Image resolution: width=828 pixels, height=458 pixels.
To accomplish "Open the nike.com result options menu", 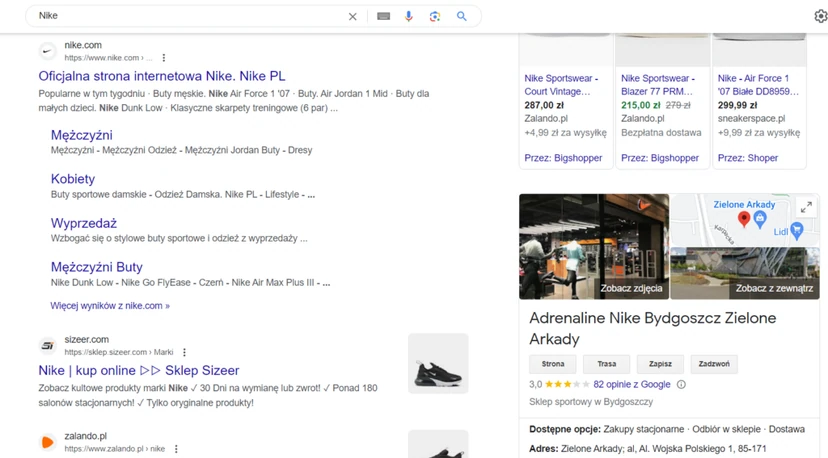I will pos(164,58).
